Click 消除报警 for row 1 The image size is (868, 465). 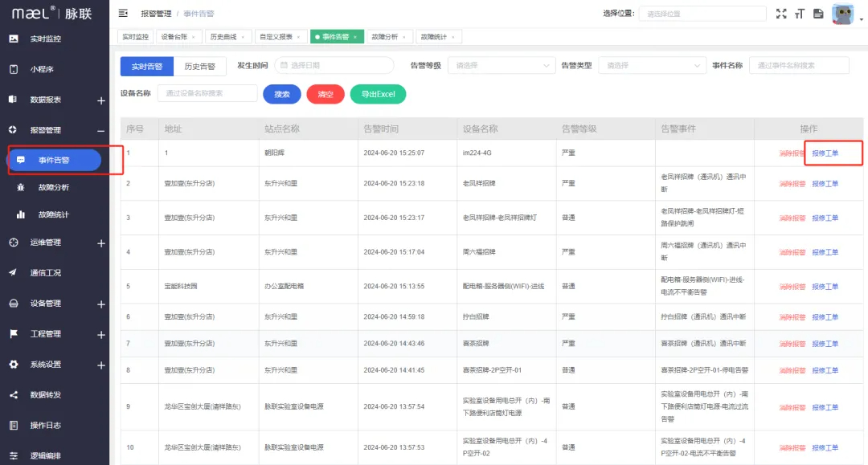[x=792, y=153]
